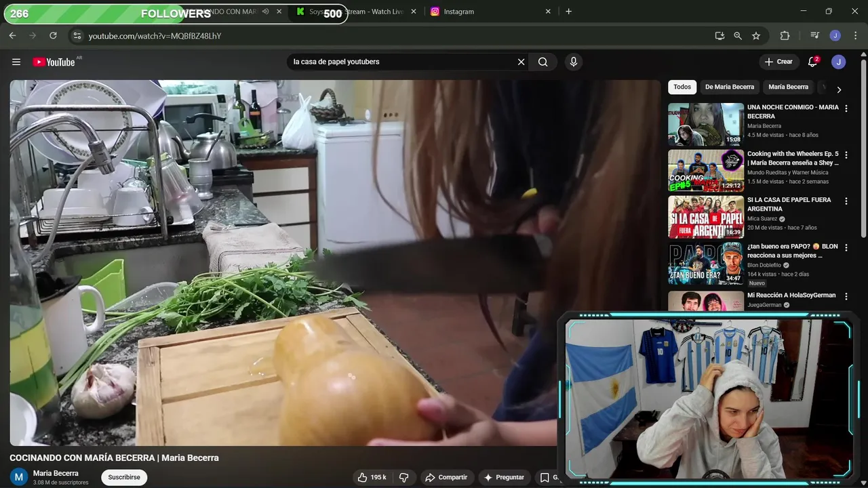Viewport: 868px width, 488px height.
Task: Click the Compartir share button
Action: (x=446, y=477)
